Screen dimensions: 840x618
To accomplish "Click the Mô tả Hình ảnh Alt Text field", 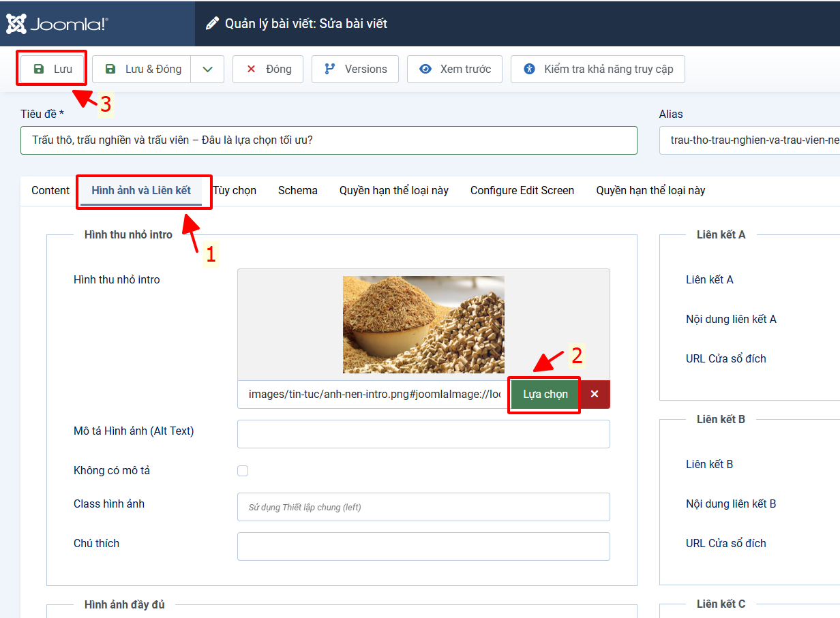I will tap(423, 434).
